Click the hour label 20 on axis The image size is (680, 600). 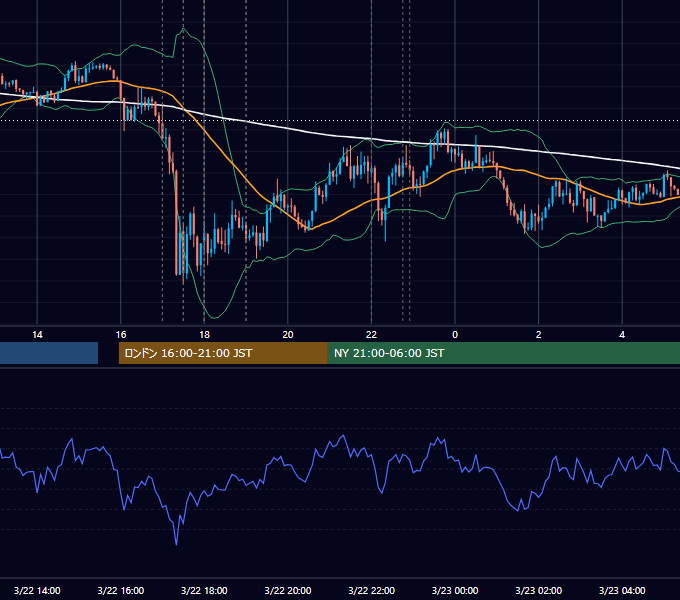[288, 335]
